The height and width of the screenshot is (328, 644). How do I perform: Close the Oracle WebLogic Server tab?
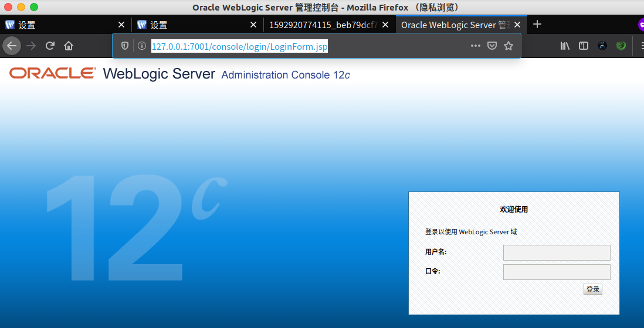[x=517, y=25]
